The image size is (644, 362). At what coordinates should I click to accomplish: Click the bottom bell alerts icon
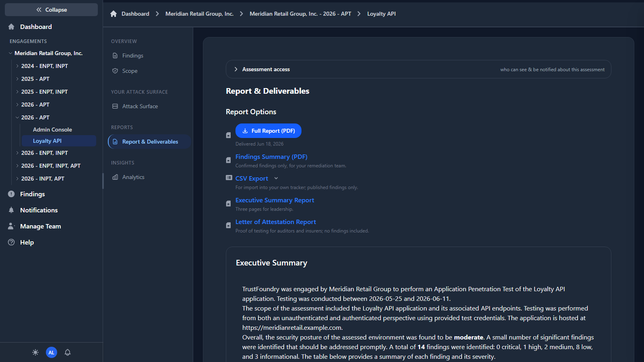[68, 352]
